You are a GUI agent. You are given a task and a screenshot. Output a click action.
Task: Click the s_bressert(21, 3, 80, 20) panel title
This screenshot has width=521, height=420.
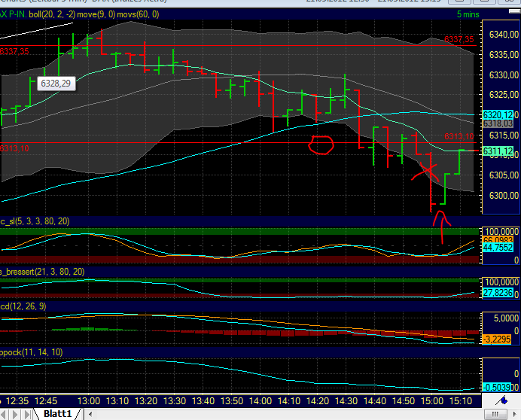point(42,272)
